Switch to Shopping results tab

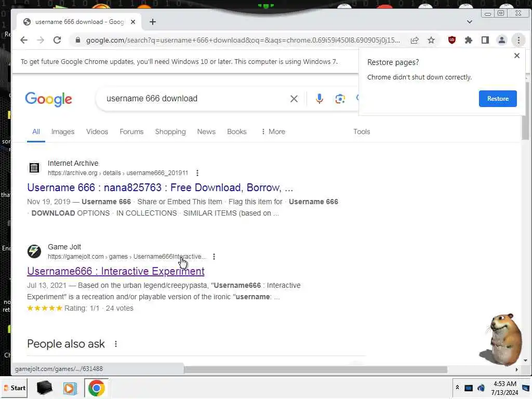(x=170, y=131)
